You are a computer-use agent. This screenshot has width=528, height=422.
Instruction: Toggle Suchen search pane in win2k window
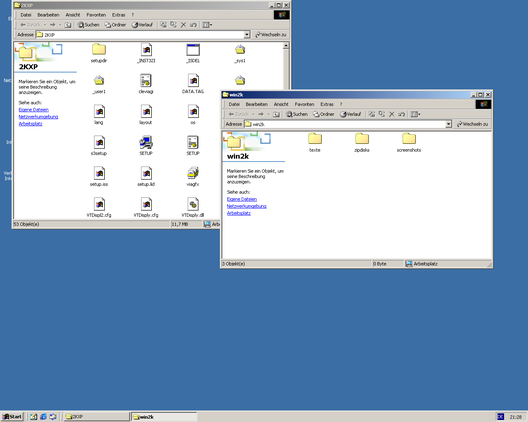coord(297,114)
